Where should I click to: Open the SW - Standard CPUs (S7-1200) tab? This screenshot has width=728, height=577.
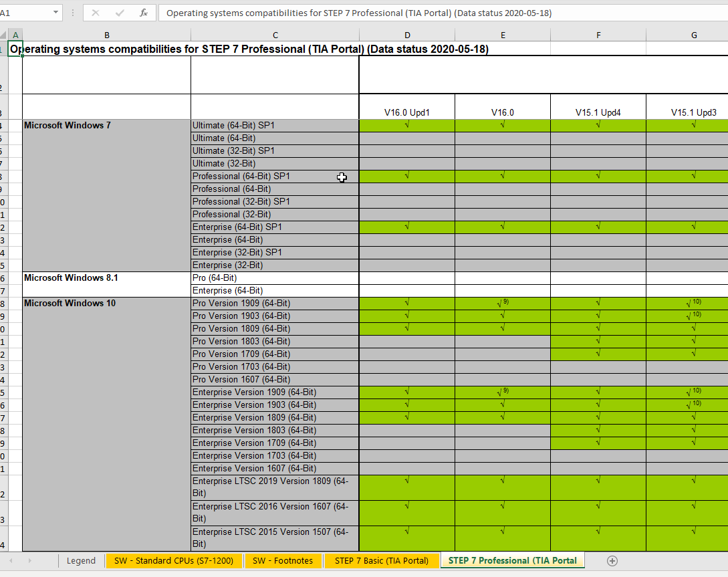coord(174,561)
